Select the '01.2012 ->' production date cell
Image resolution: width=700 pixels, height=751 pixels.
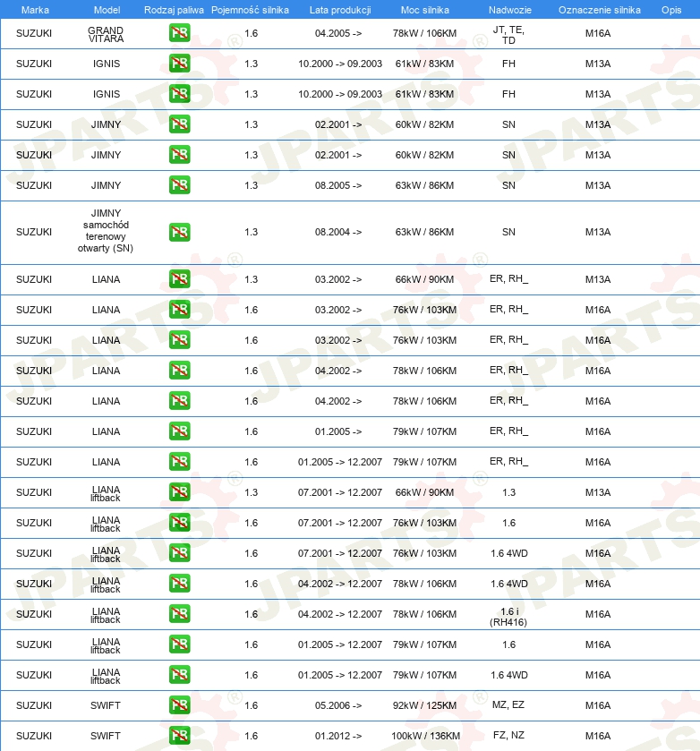pos(338,736)
